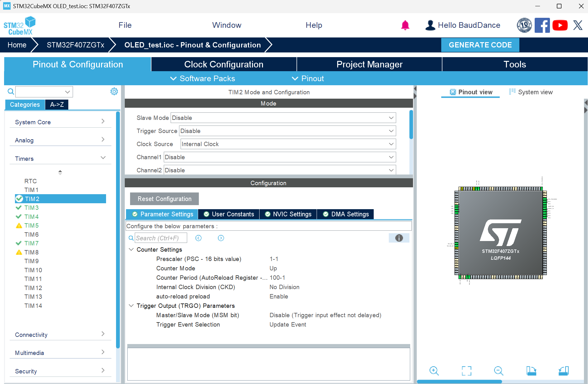Show the parameter info icon
Image resolution: width=588 pixels, height=384 pixels.
tap(399, 238)
